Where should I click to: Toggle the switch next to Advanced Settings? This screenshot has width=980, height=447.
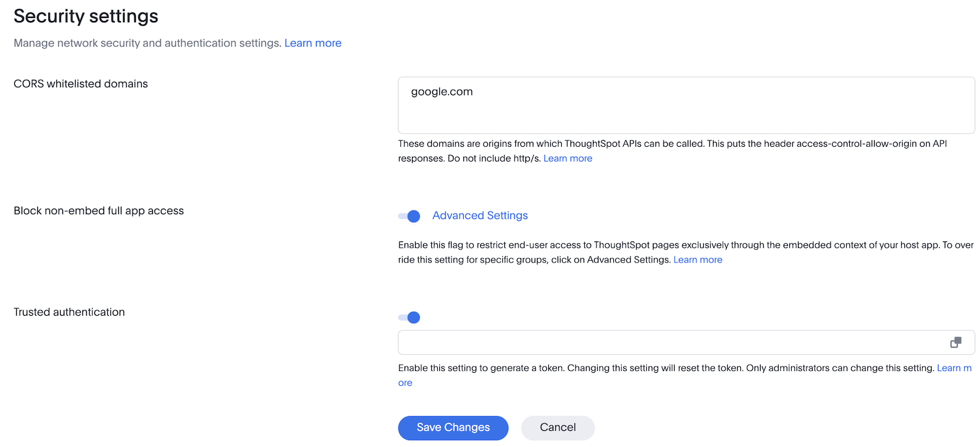point(409,216)
